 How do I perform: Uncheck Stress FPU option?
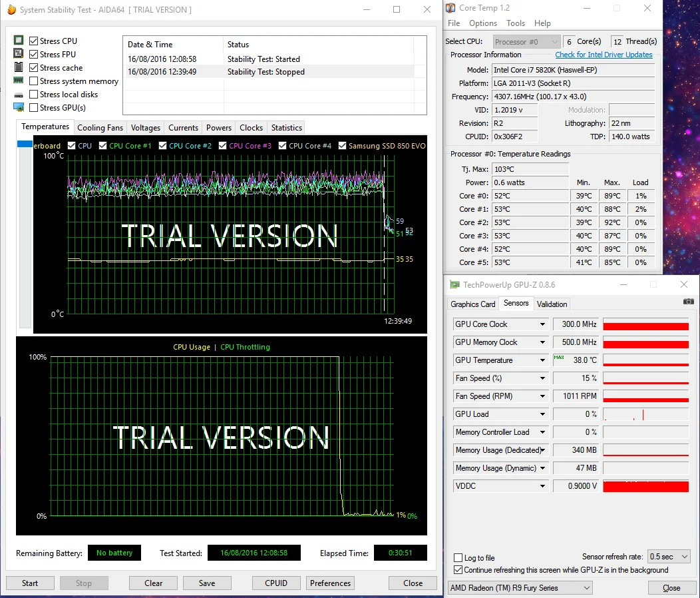(x=33, y=55)
